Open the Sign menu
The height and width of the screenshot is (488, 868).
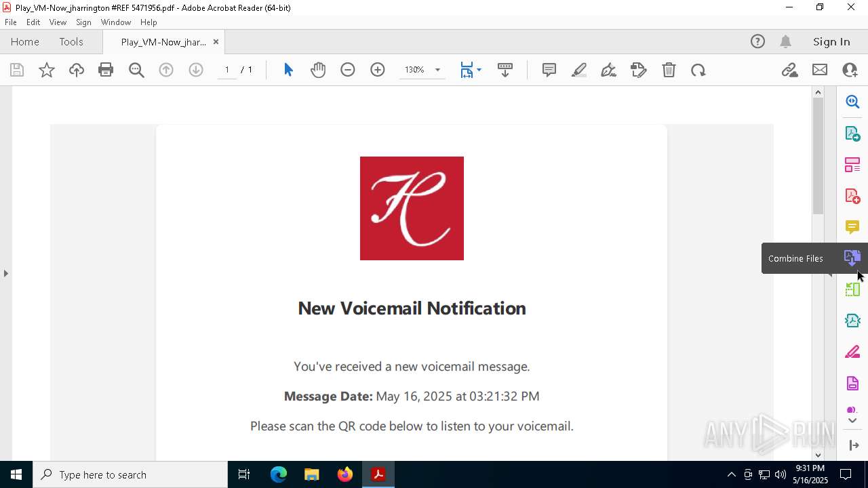83,22
